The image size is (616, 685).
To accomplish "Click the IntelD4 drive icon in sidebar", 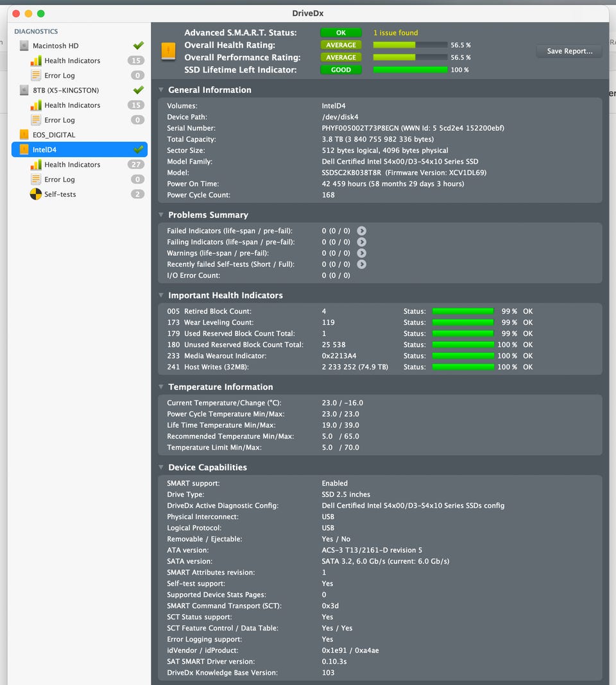I will tap(24, 150).
